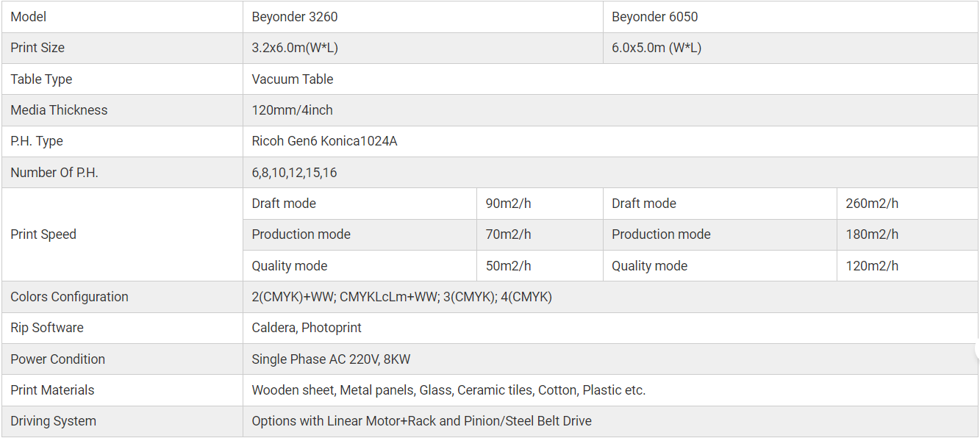
Task: Click the Beyonder 6050 model cell
Action: click(654, 17)
